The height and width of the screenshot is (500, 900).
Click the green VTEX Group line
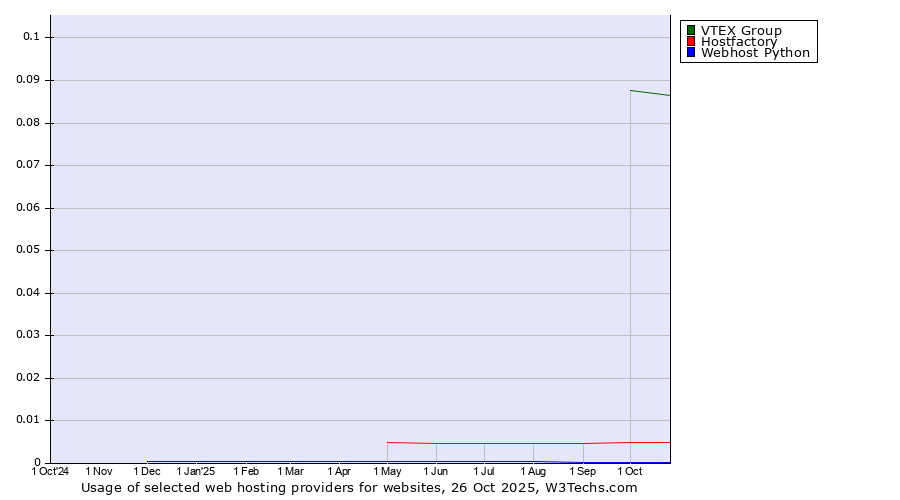tap(650, 93)
